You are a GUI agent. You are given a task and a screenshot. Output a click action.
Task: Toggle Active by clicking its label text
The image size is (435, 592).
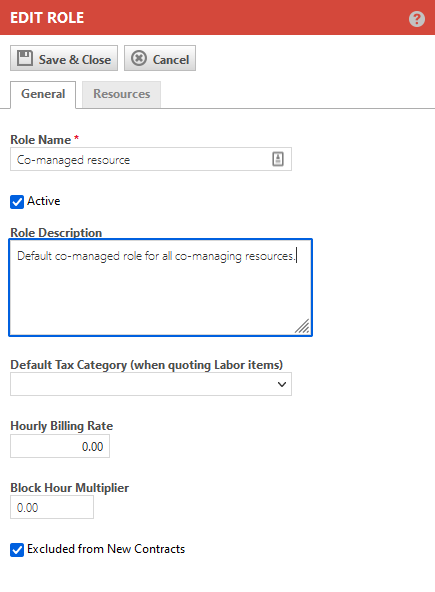[x=44, y=201]
